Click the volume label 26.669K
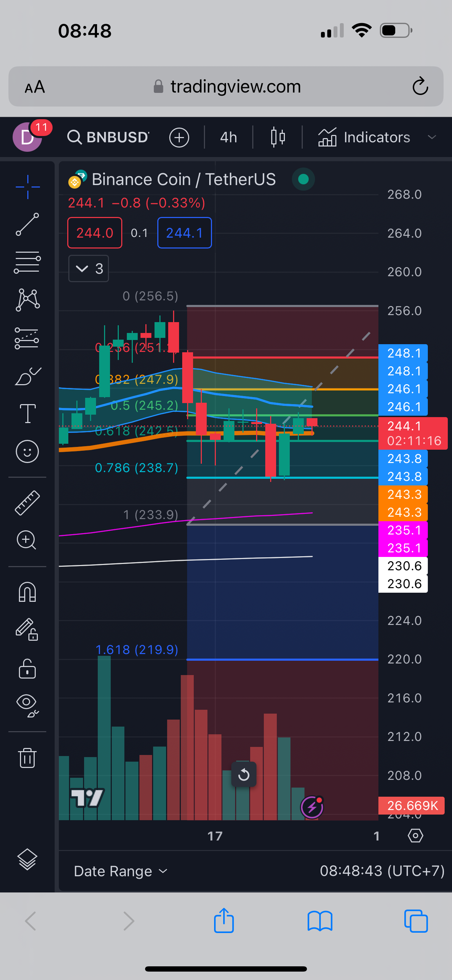The height and width of the screenshot is (980, 452). (412, 805)
